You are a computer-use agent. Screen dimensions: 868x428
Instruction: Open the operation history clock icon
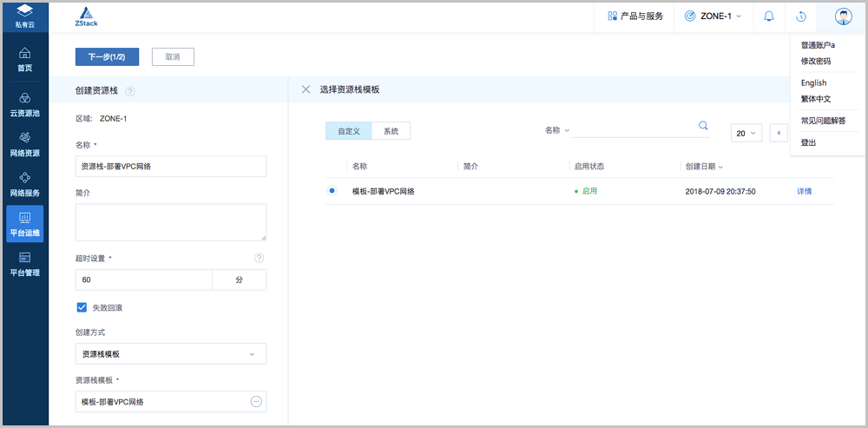(x=801, y=16)
